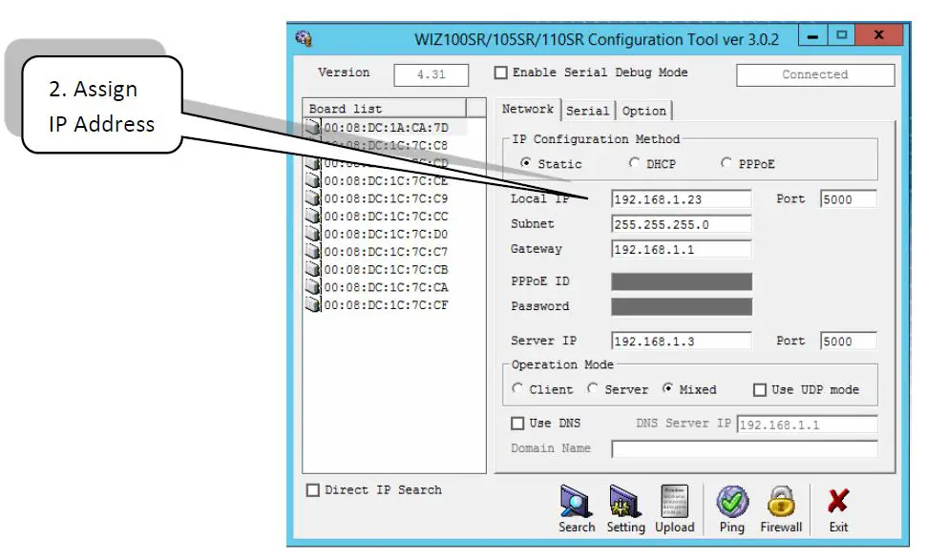This screenshot has width=926, height=560.
Task: Set operation mode to Client
Action: pyautogui.click(x=517, y=388)
